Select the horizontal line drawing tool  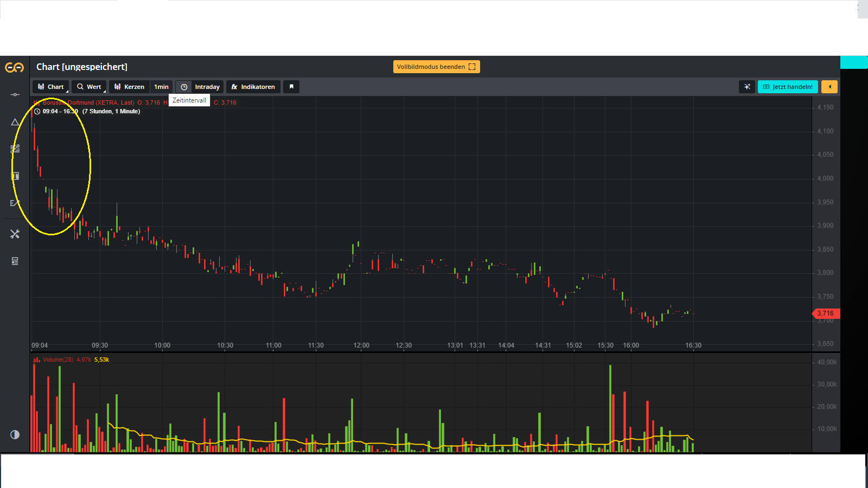tap(15, 95)
